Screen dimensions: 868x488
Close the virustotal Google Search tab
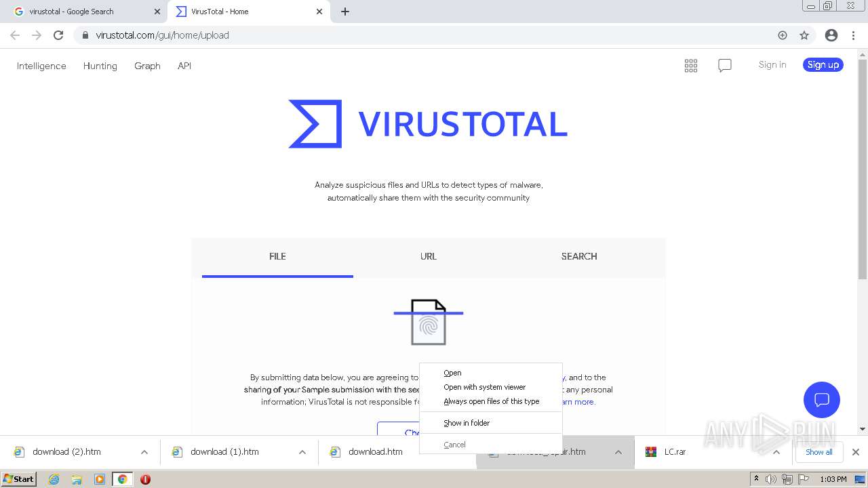157,12
